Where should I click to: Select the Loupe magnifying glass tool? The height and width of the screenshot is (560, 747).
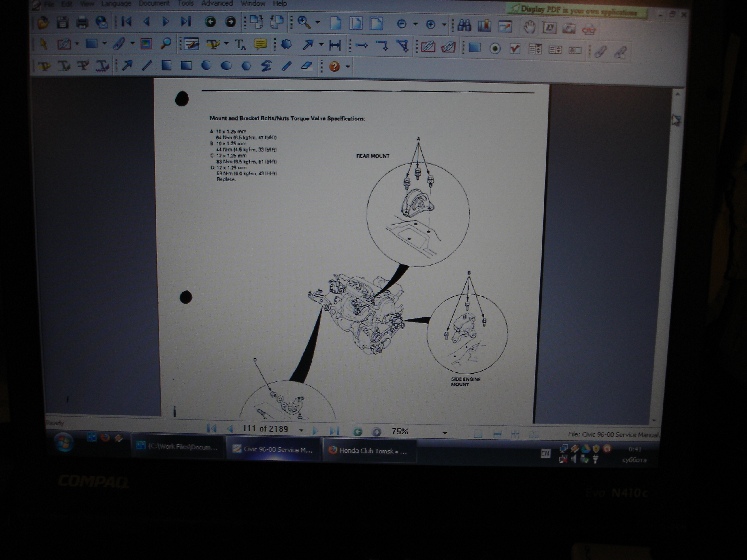[x=166, y=43]
